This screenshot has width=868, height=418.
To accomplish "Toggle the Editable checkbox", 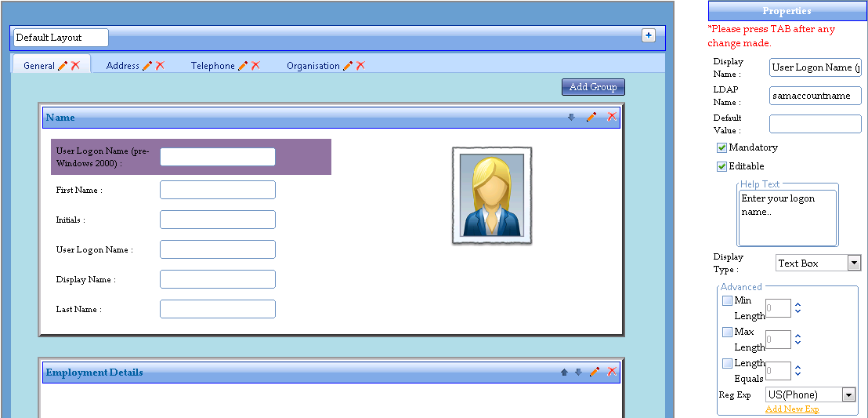I will coord(722,166).
